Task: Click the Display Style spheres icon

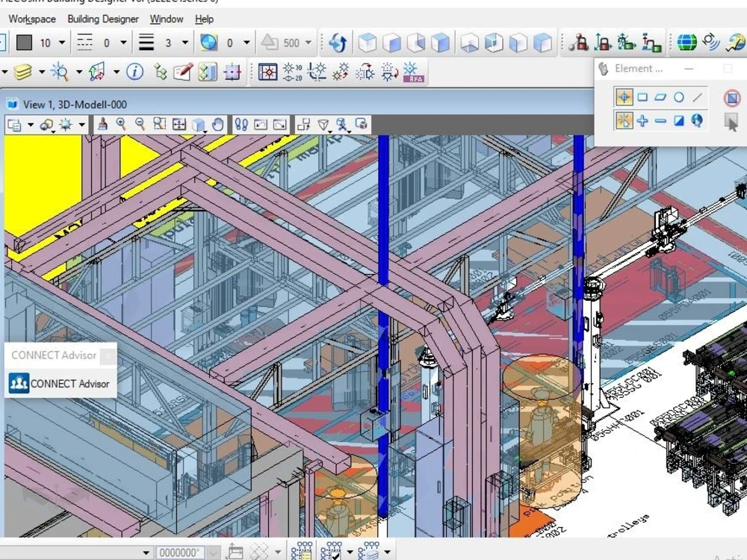Action: point(46,125)
